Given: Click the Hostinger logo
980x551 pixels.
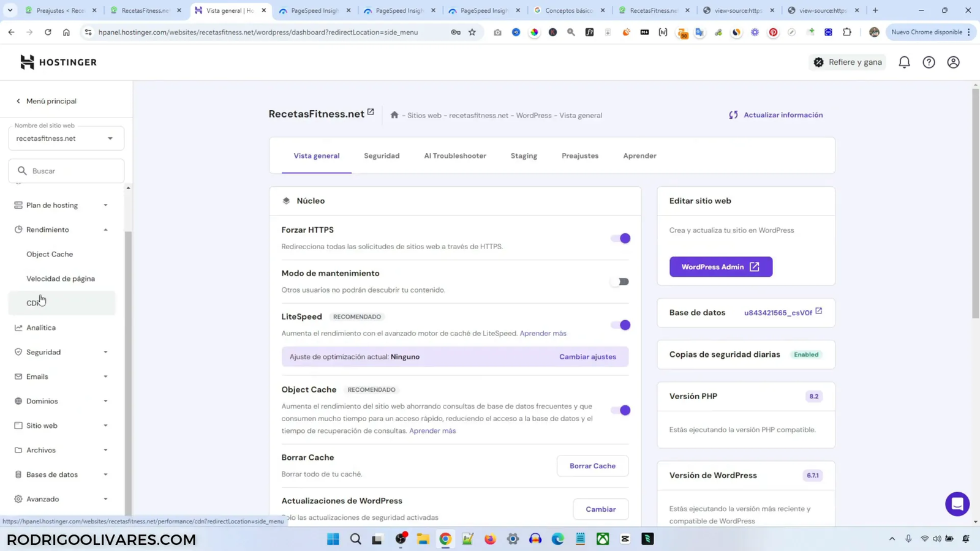Looking at the screenshot, I should (x=58, y=61).
